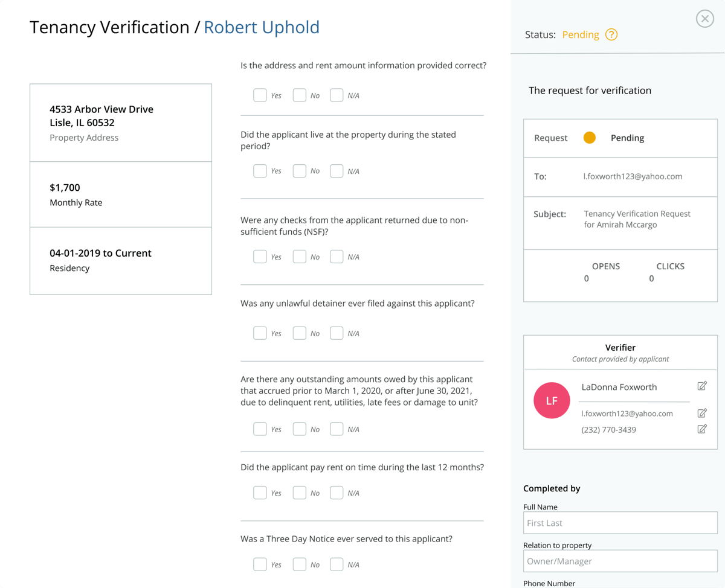725x588 pixels.
Task: Check No for applicant living during stated period
Action: point(299,171)
